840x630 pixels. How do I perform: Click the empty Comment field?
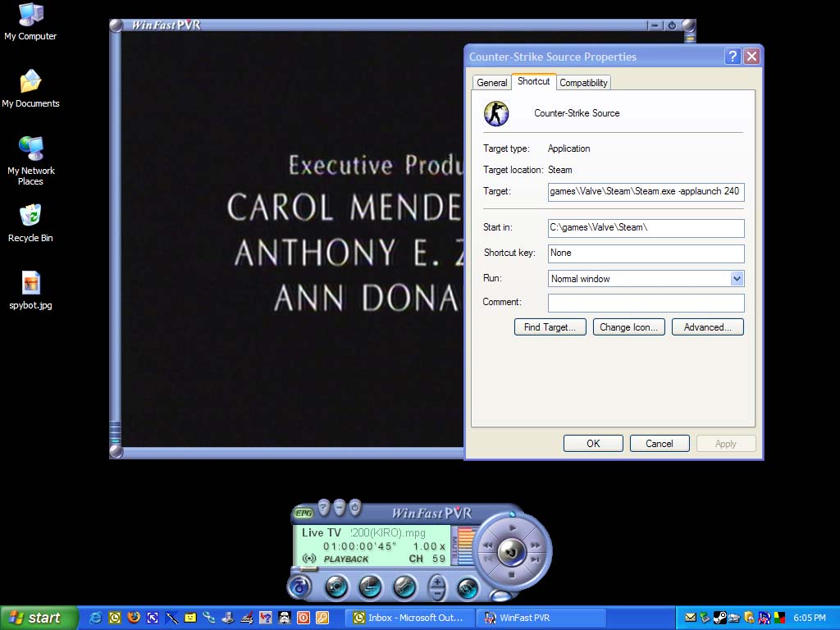(646, 303)
